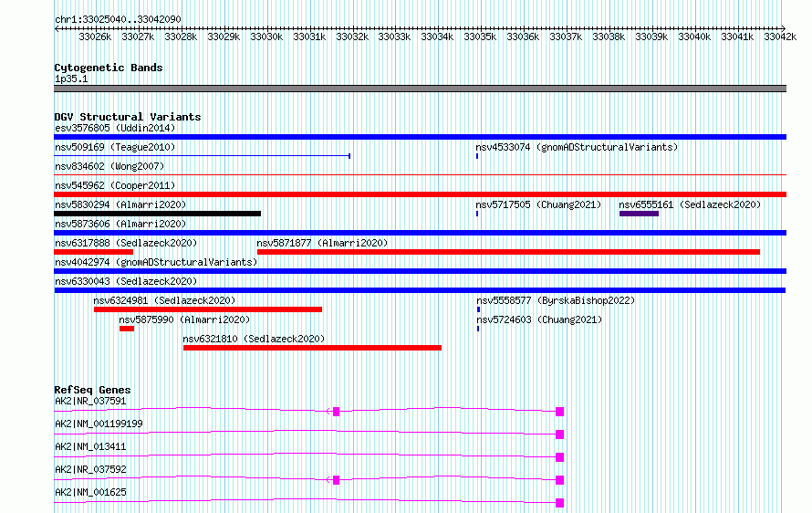The width and height of the screenshot is (812, 513).
Task: Click the 1p35.1 cytogenetic band label
Action: tap(71, 79)
